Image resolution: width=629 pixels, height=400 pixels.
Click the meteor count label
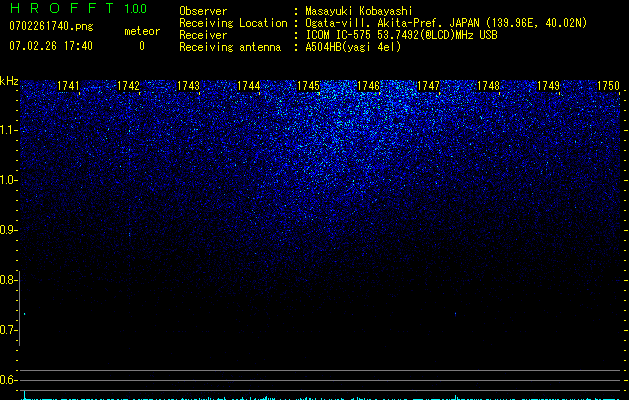[x=142, y=31]
